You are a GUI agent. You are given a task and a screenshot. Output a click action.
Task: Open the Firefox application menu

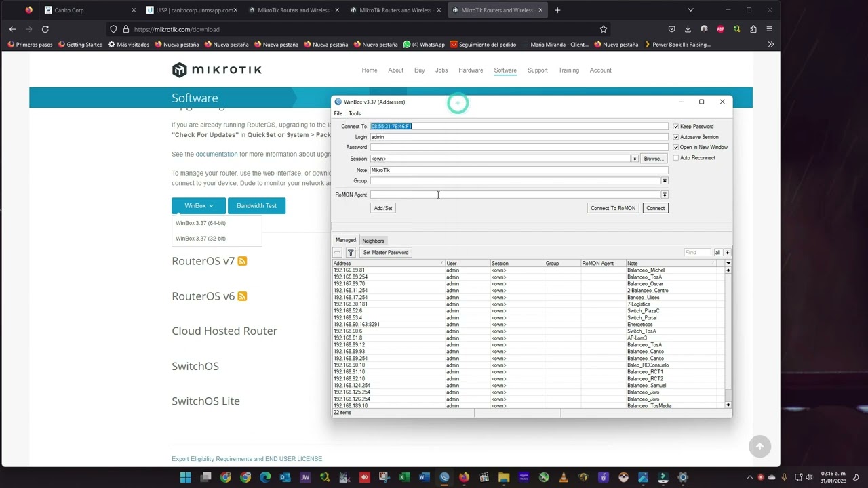[769, 29]
